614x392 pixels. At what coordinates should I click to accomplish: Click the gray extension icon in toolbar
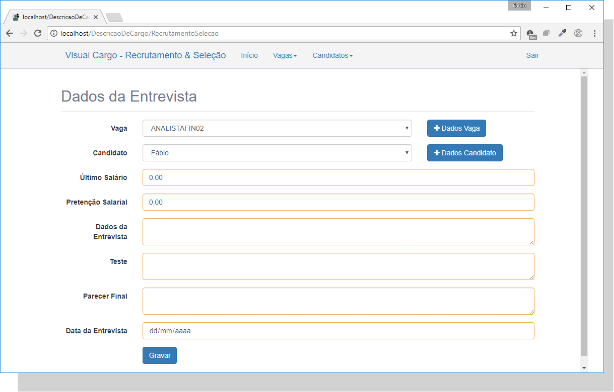click(547, 34)
